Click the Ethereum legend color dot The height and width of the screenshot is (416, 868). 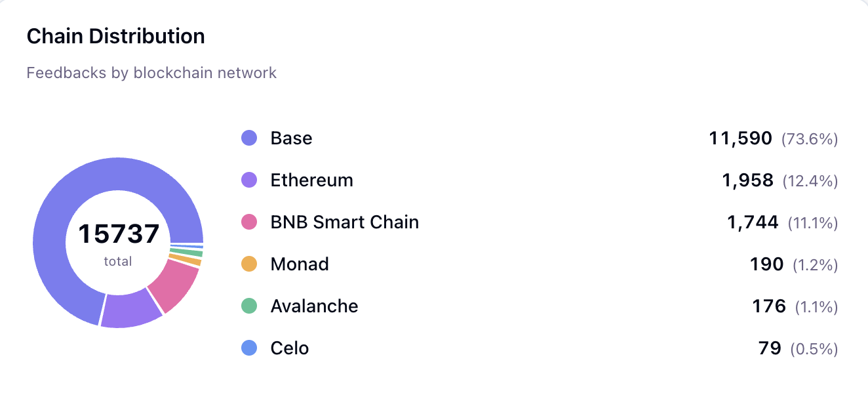[x=249, y=180]
